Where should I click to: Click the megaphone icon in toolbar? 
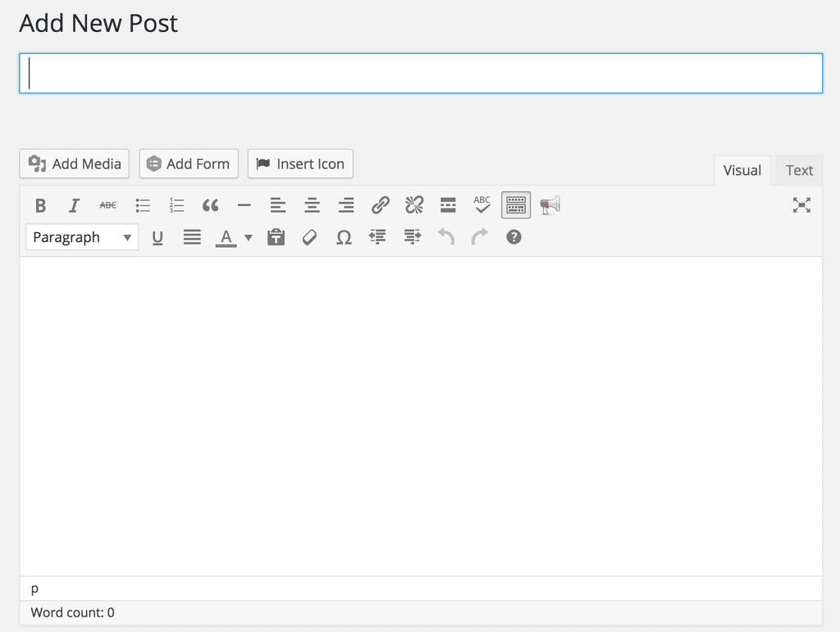[x=550, y=205]
